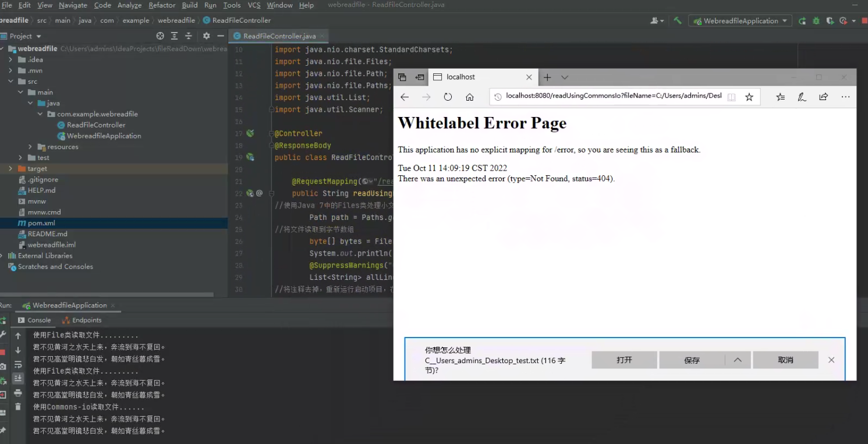Click the Profiler run icon in the toolbar
868x444 pixels.
(x=844, y=21)
